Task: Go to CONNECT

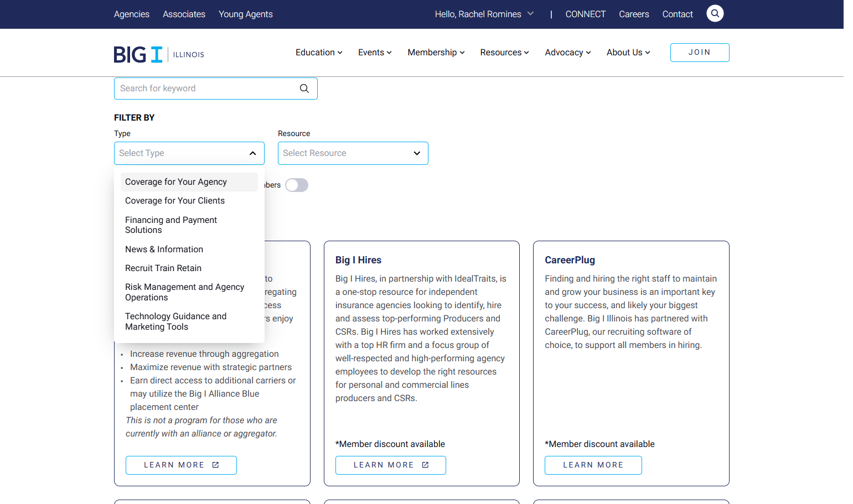Action: click(586, 14)
